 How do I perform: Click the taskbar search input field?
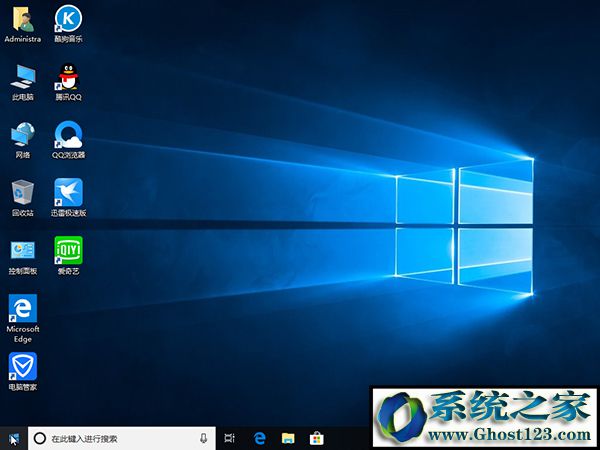click(x=122, y=439)
